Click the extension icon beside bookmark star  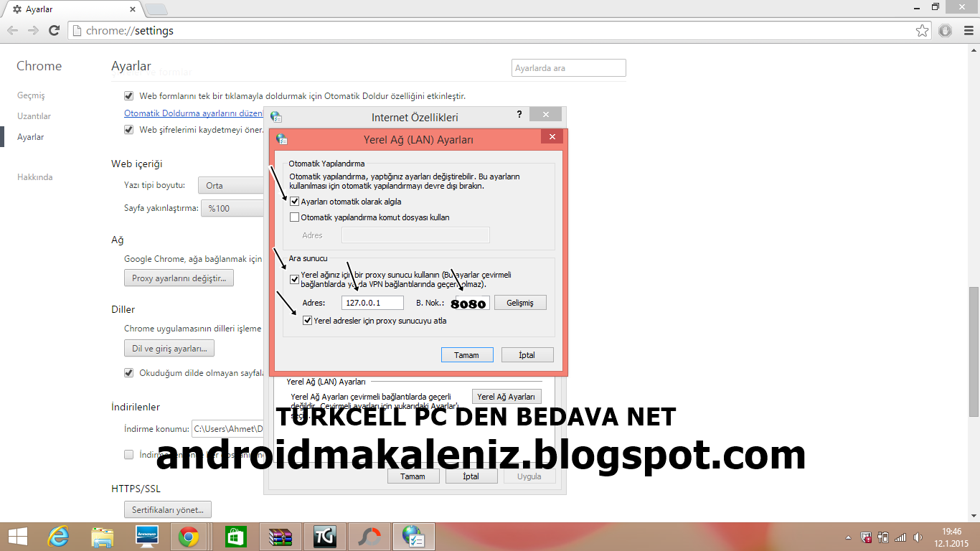click(x=945, y=31)
